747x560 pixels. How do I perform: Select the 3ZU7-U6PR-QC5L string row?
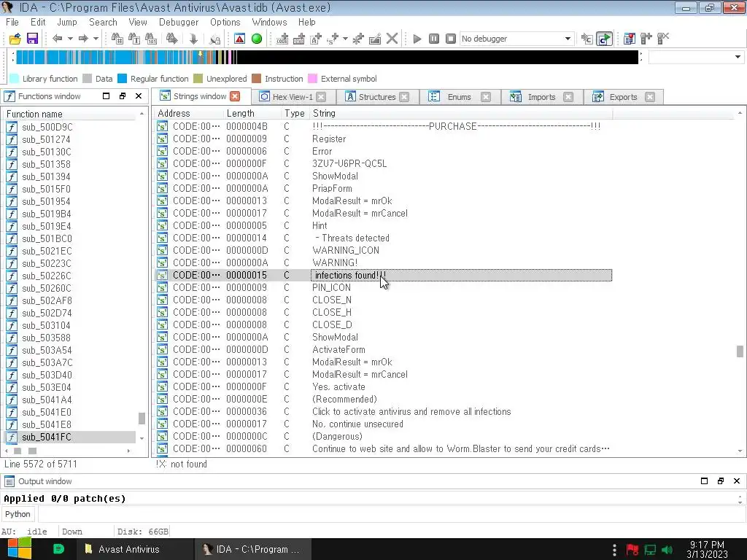point(384,164)
